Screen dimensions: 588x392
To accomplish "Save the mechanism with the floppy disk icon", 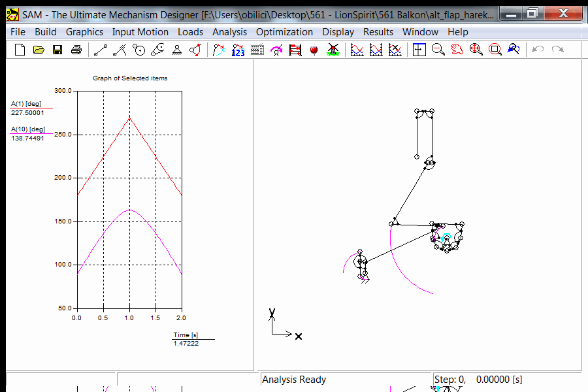I will pos(57,50).
